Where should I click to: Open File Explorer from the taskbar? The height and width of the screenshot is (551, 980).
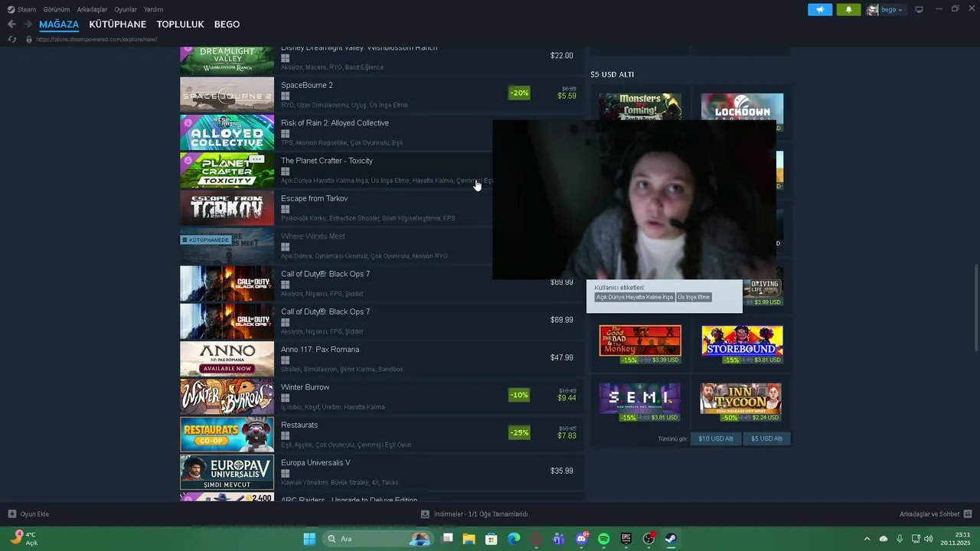pyautogui.click(x=469, y=539)
